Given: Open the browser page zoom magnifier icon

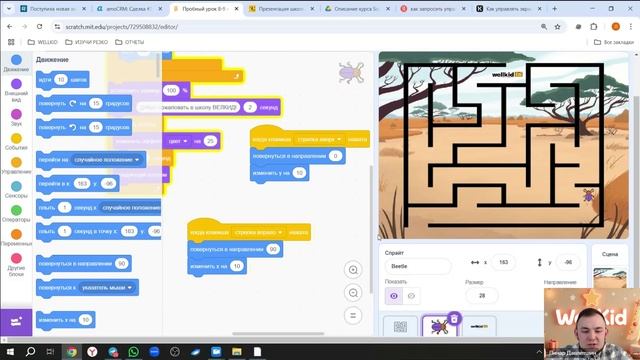Looking at the screenshot, I should (544, 27).
